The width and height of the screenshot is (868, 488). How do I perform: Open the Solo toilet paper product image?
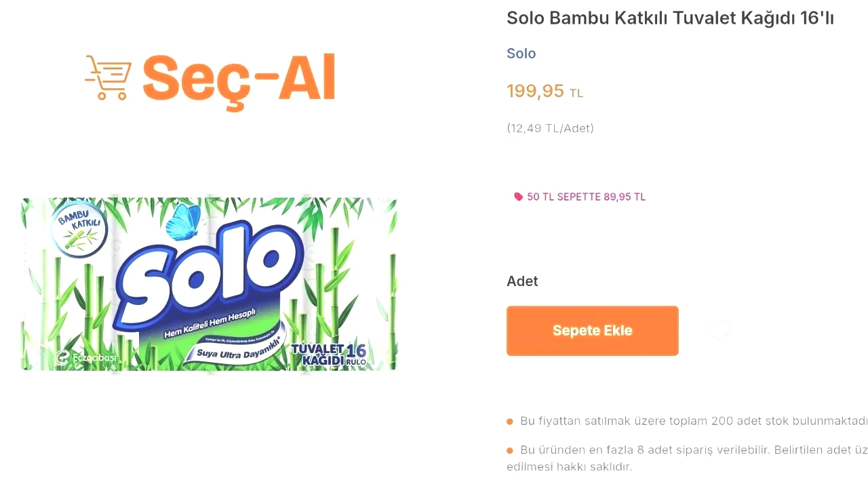pyautogui.click(x=209, y=285)
